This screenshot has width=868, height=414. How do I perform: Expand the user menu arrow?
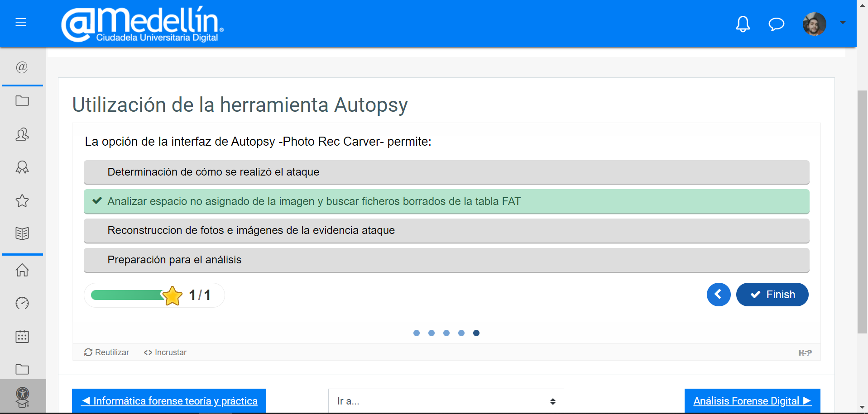tap(843, 23)
